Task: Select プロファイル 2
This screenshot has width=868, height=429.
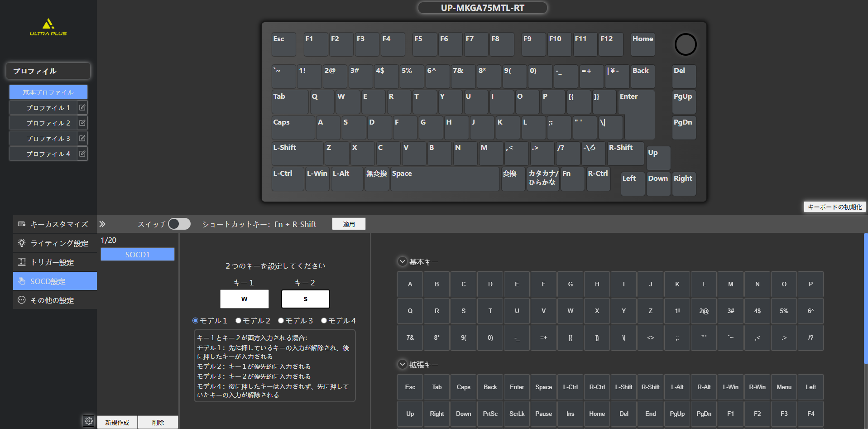Action: 43,123
